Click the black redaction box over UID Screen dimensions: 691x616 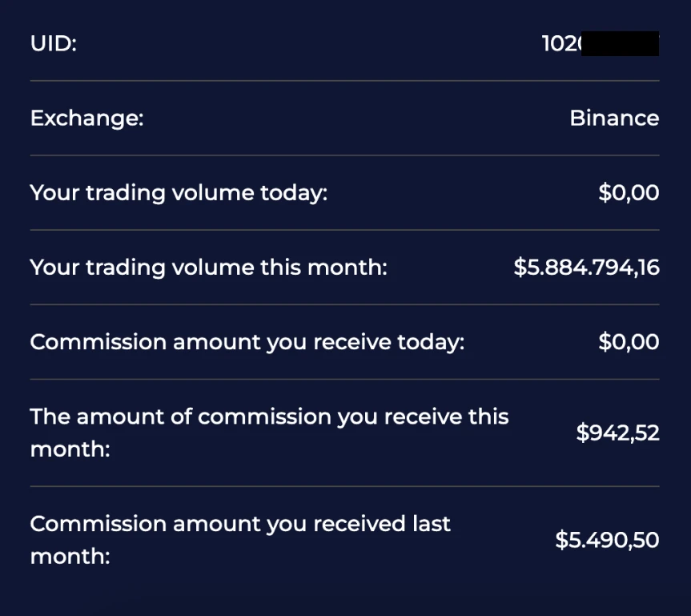[x=619, y=43]
